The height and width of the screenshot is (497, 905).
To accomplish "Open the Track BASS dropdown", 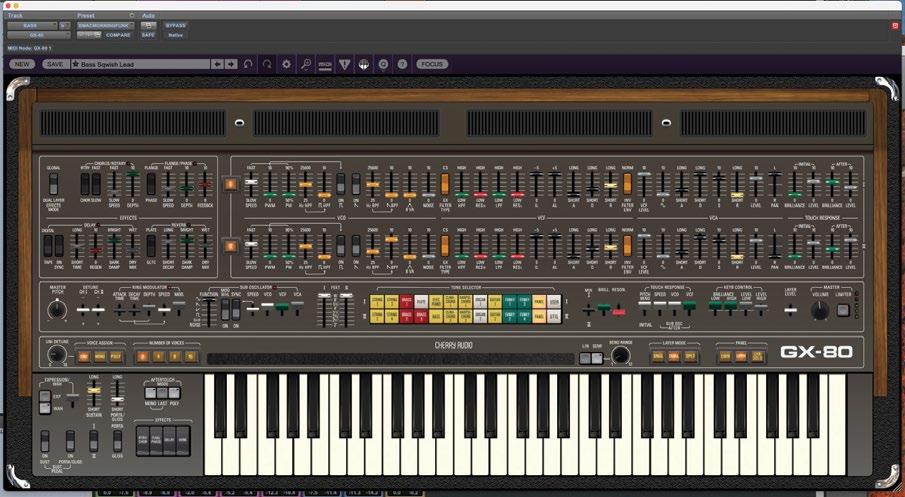I will pyautogui.click(x=32, y=25).
